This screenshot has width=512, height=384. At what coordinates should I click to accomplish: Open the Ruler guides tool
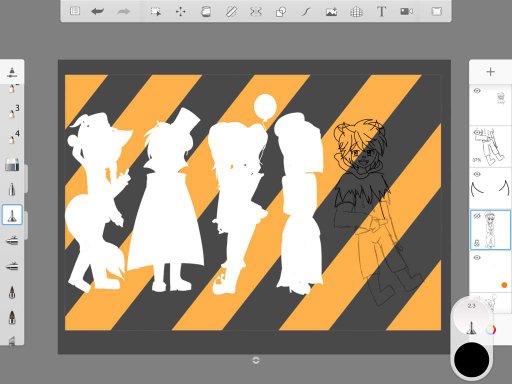(231, 12)
